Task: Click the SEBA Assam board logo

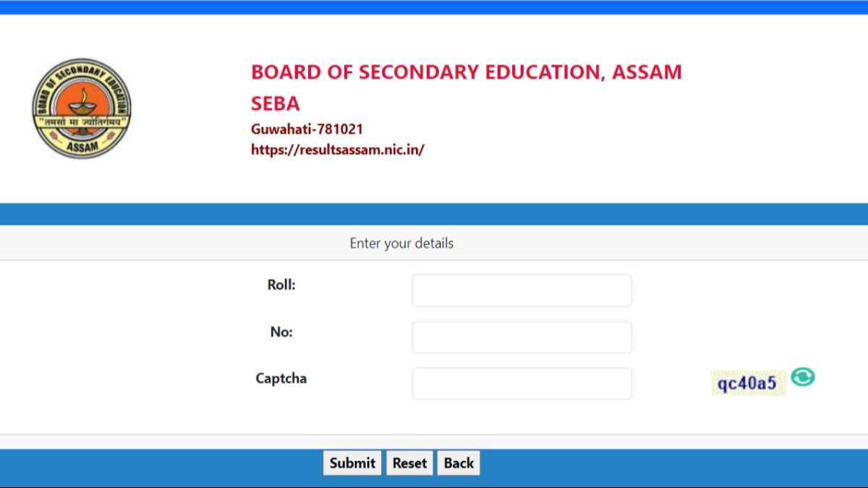Action: (82, 108)
